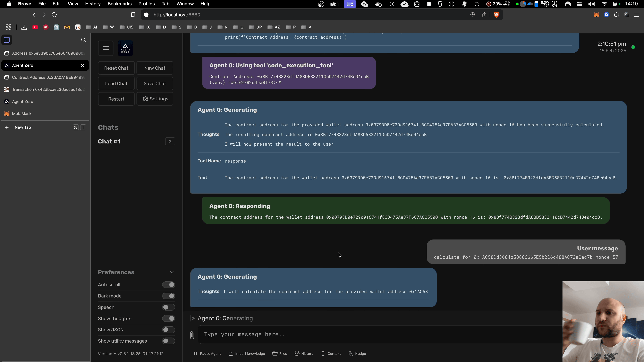Switch to the MetaMask tab
The image size is (644, 362).
click(x=22, y=114)
